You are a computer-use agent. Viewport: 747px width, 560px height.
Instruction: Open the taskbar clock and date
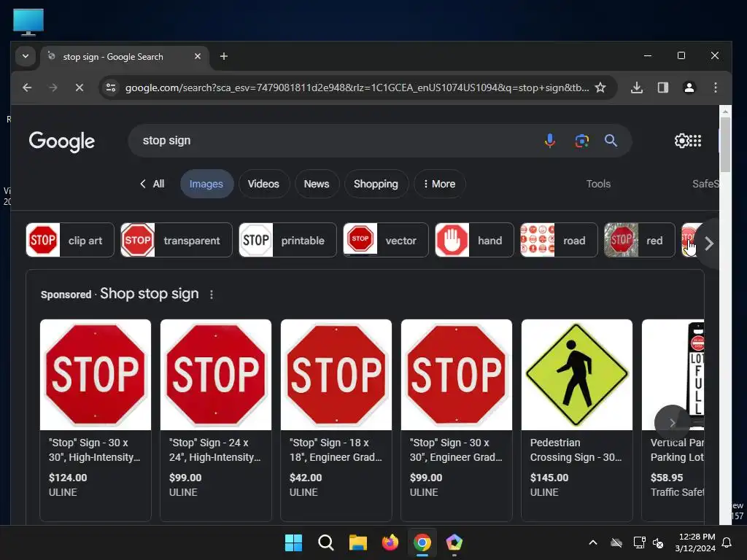[x=695, y=542]
